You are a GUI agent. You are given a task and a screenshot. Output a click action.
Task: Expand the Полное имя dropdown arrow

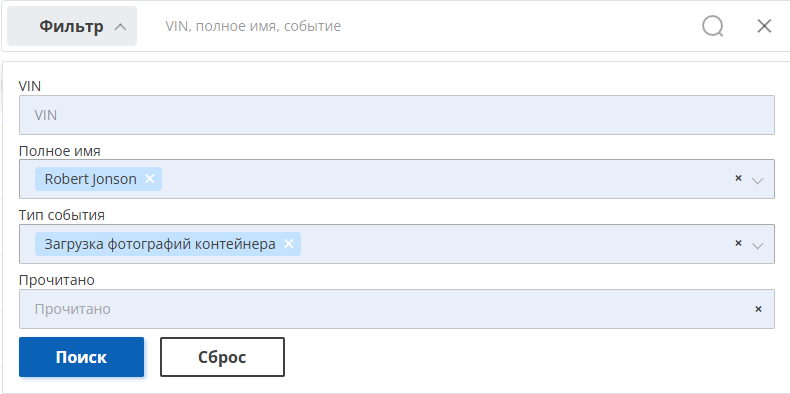[x=757, y=180]
